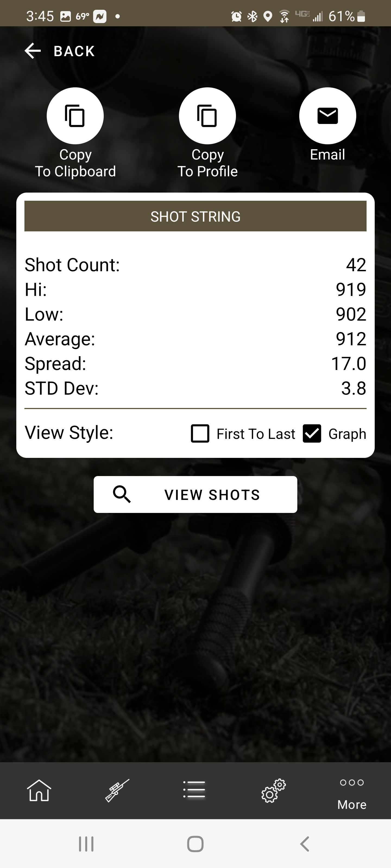Enable the First To Last checkbox
391x868 pixels.
point(200,433)
